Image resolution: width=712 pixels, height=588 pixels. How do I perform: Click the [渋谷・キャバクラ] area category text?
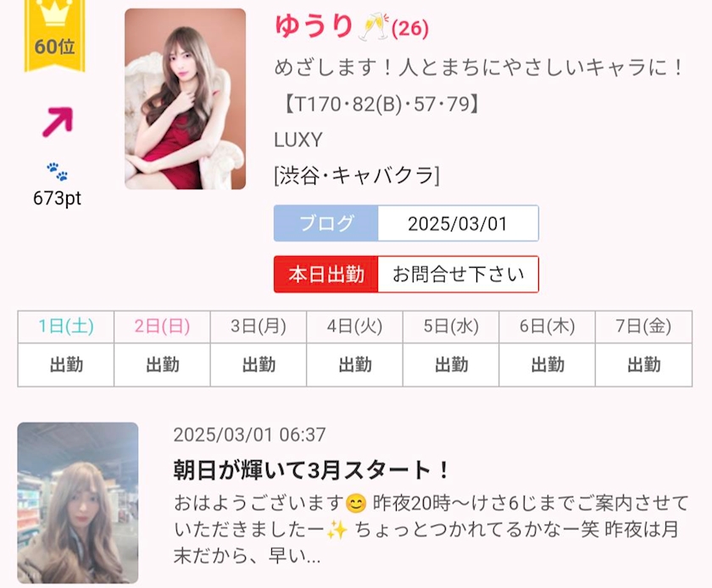pyautogui.click(x=357, y=175)
